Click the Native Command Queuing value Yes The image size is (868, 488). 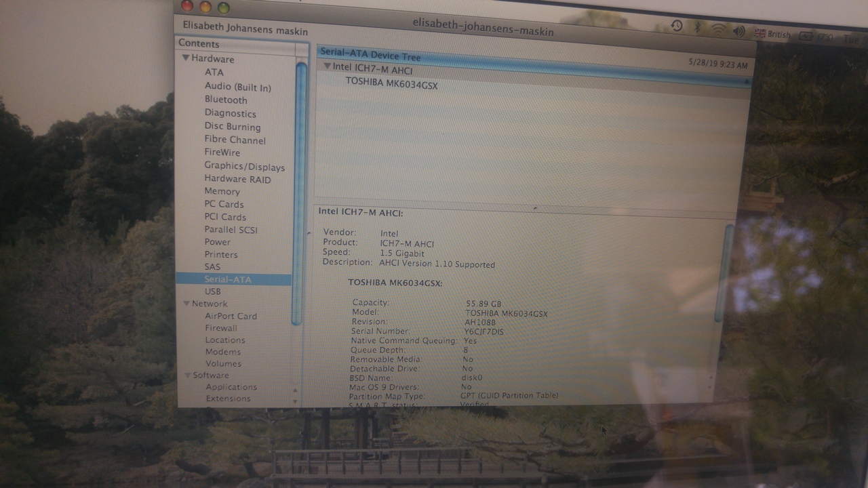[470, 340]
